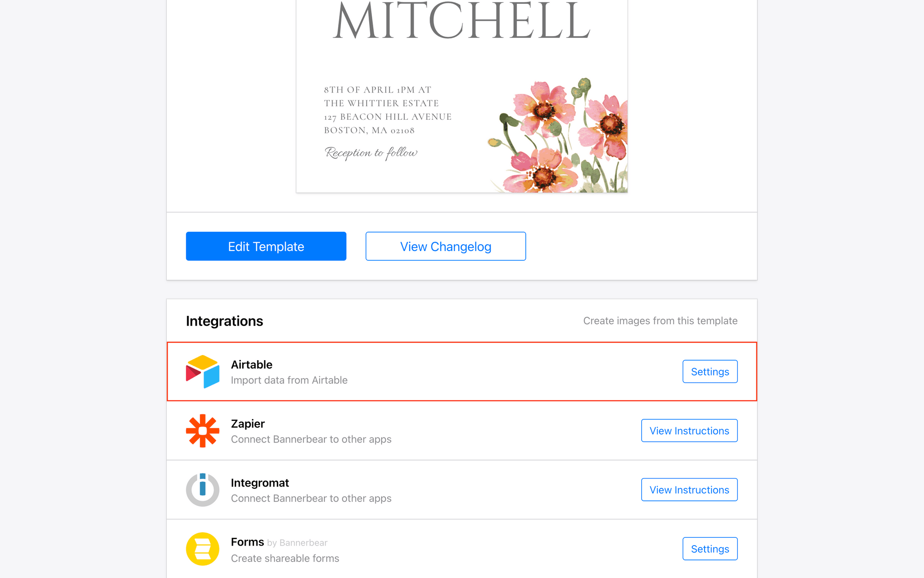Click the Integrations section heading
Screen dimensions: 924x578
[224, 321]
